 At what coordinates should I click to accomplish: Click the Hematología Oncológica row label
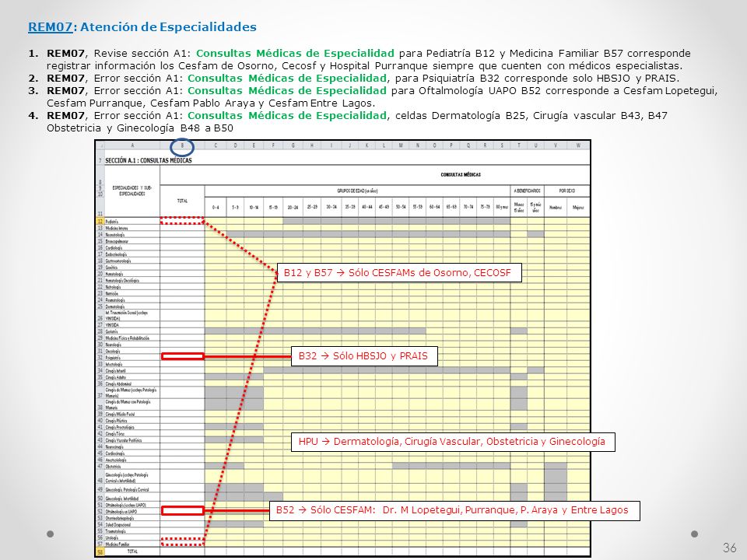coord(132,281)
